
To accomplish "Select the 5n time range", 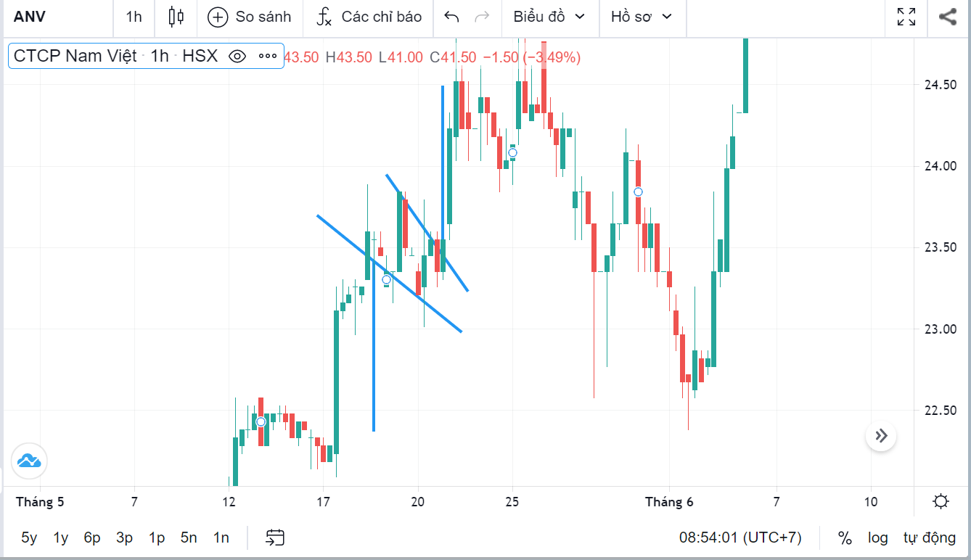I will tap(189, 538).
